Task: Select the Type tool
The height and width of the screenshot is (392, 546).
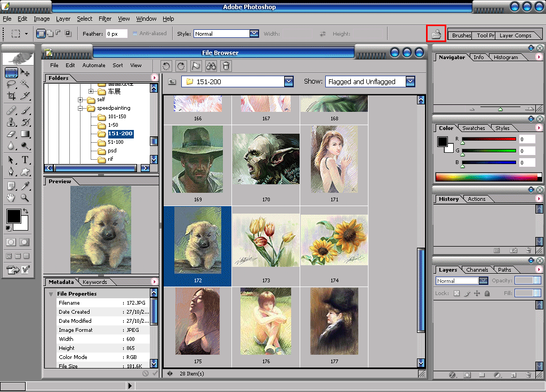Action: click(25, 160)
